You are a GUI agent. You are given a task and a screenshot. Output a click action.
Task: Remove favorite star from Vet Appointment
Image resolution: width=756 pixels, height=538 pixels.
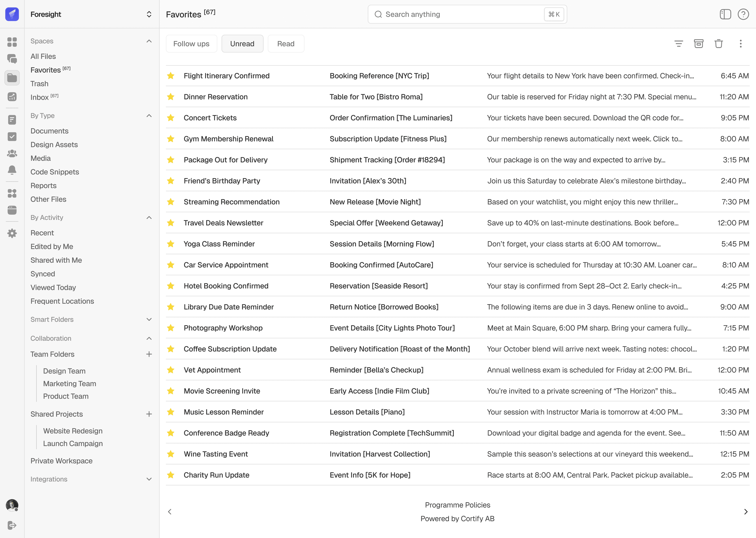(x=171, y=370)
